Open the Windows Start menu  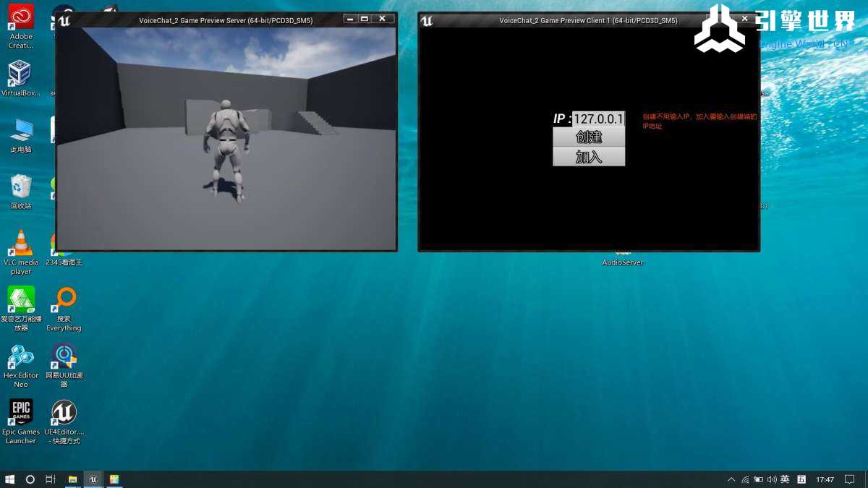(x=10, y=479)
